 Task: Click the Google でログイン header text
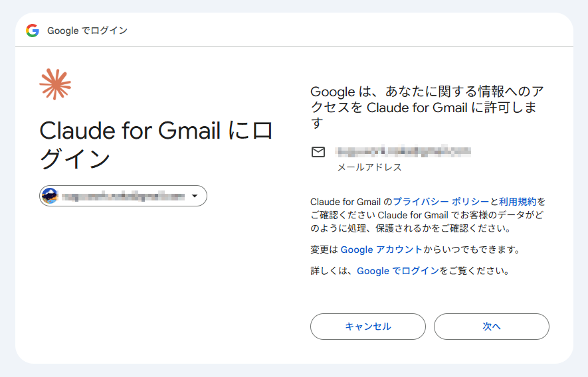tap(88, 31)
